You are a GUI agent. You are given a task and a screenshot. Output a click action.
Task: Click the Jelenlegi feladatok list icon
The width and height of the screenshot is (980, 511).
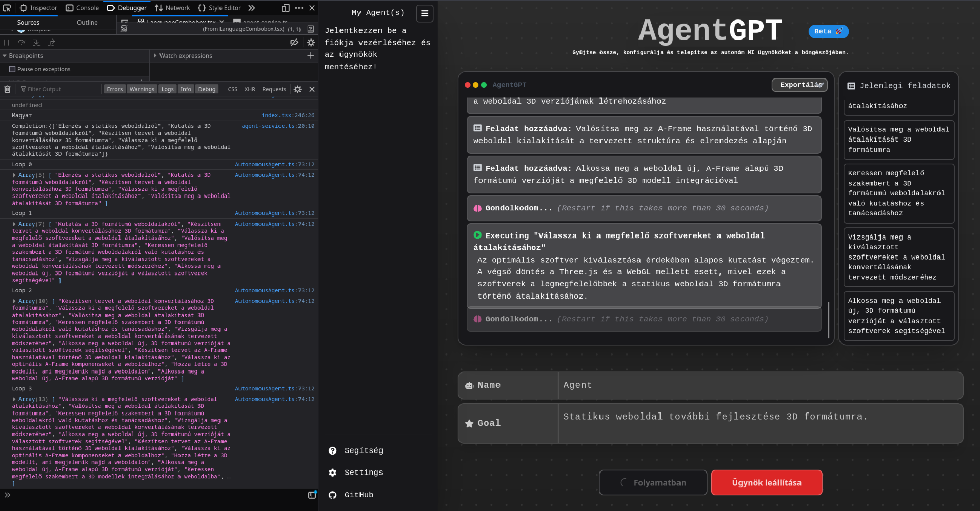point(851,86)
